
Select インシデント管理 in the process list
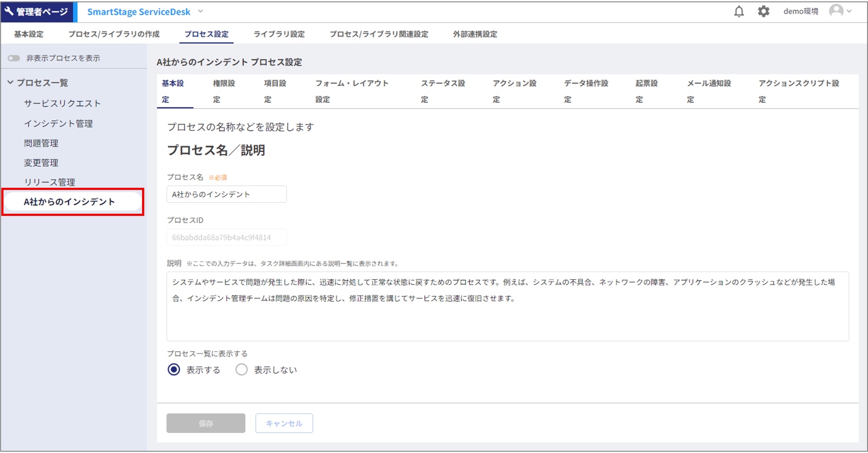click(x=58, y=124)
